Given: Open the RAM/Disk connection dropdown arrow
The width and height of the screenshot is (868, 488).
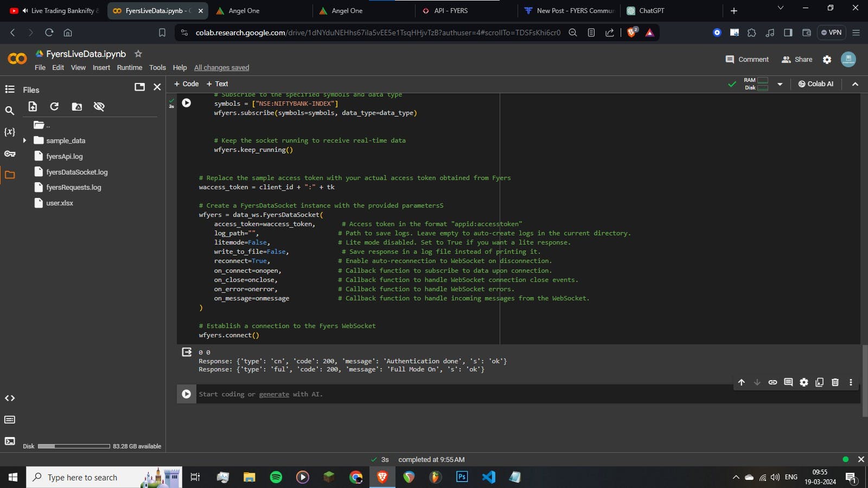Looking at the screenshot, I should pos(780,84).
